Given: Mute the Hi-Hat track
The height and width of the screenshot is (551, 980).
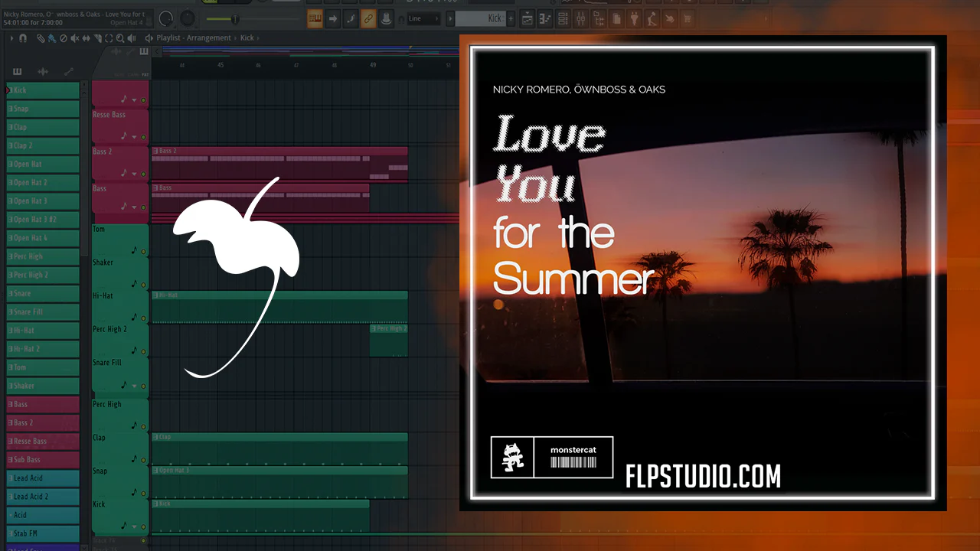Looking at the screenshot, I should [x=143, y=318].
